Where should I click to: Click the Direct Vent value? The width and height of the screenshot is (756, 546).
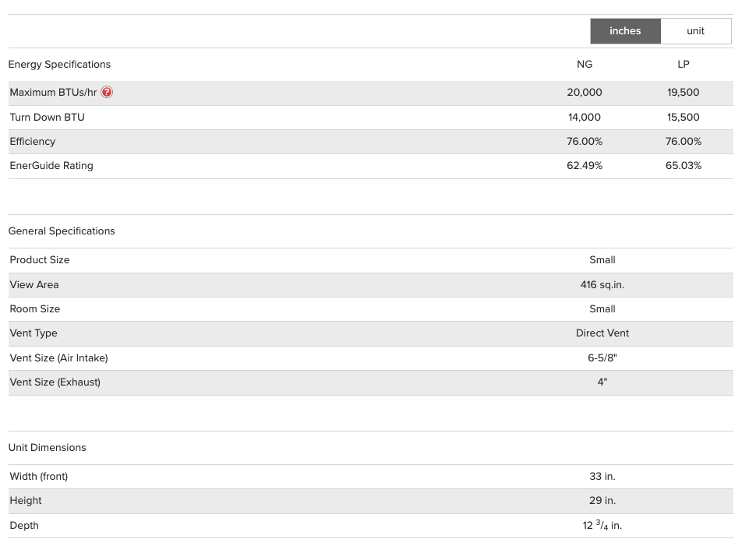(x=602, y=333)
